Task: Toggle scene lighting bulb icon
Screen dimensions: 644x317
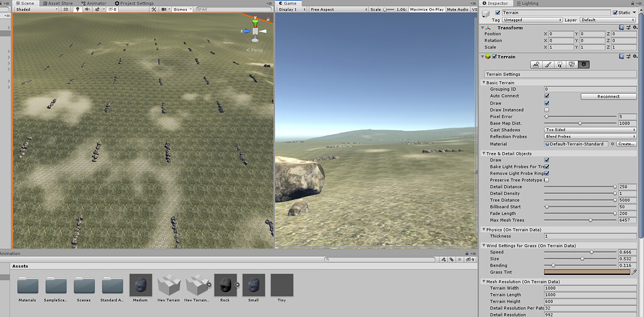Action: point(77,9)
